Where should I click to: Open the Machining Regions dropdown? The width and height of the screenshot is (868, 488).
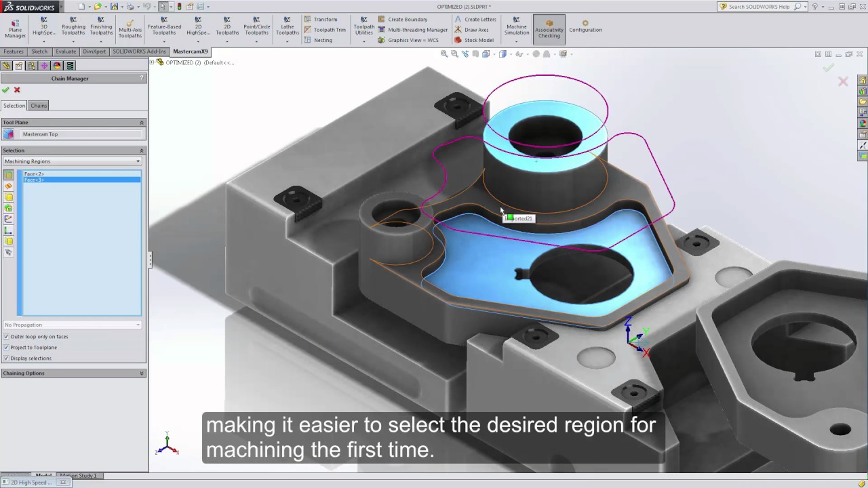click(72, 161)
